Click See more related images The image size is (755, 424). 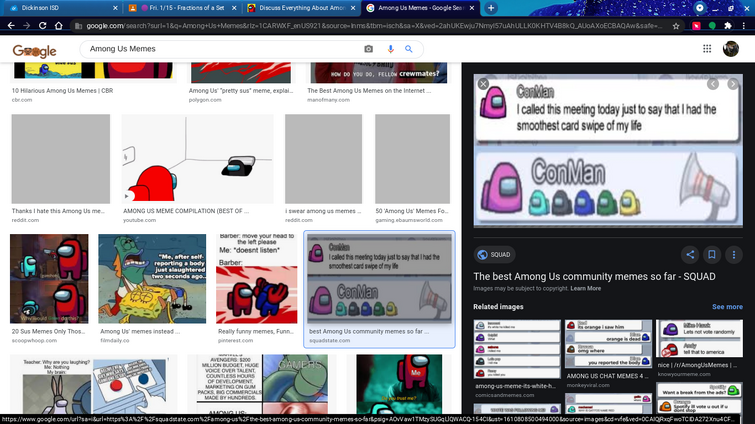tap(727, 307)
